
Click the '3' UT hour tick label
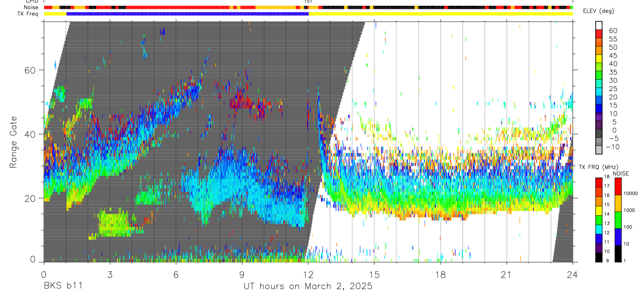click(x=109, y=275)
